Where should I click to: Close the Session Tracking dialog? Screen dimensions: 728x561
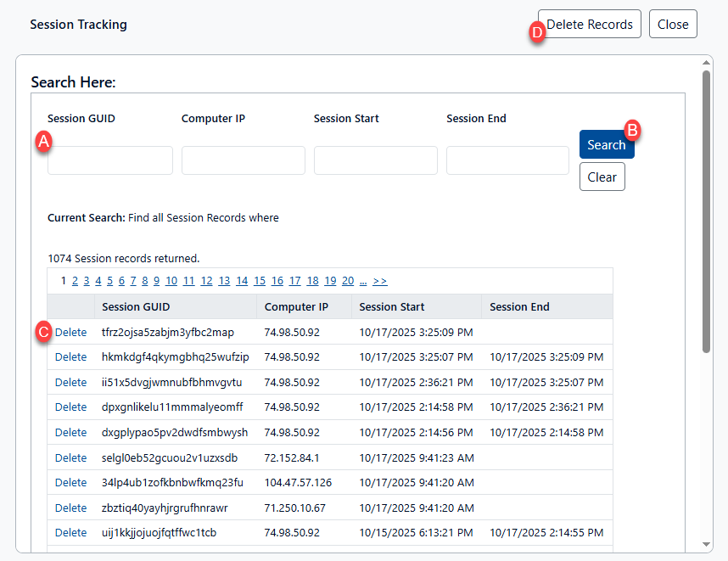pyautogui.click(x=673, y=25)
